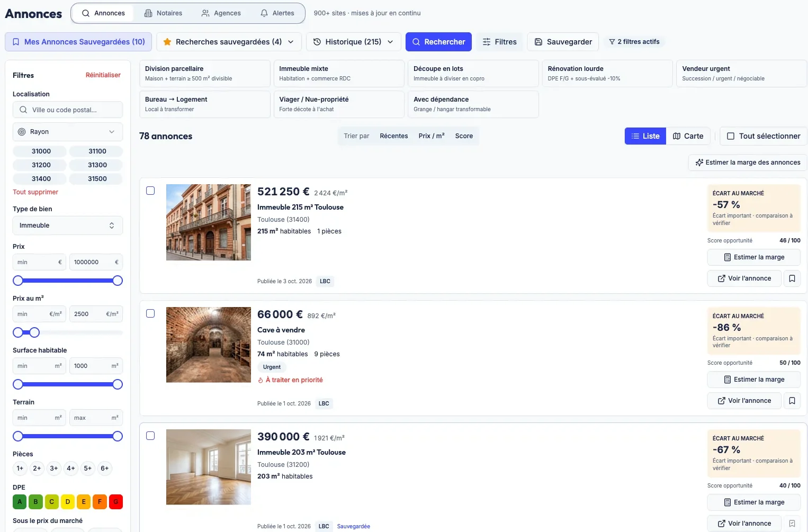This screenshot has height=532, width=808.
Task: Switch to the Annonces tab
Action: [103, 13]
